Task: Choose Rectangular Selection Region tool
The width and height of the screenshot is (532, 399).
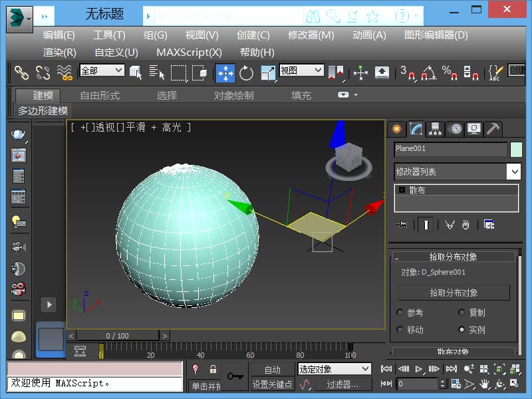Action: 178,72
